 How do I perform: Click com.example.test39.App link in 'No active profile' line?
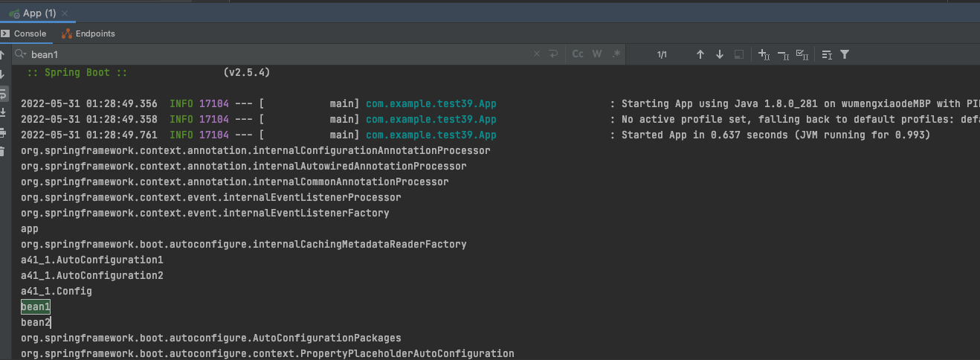(431, 120)
